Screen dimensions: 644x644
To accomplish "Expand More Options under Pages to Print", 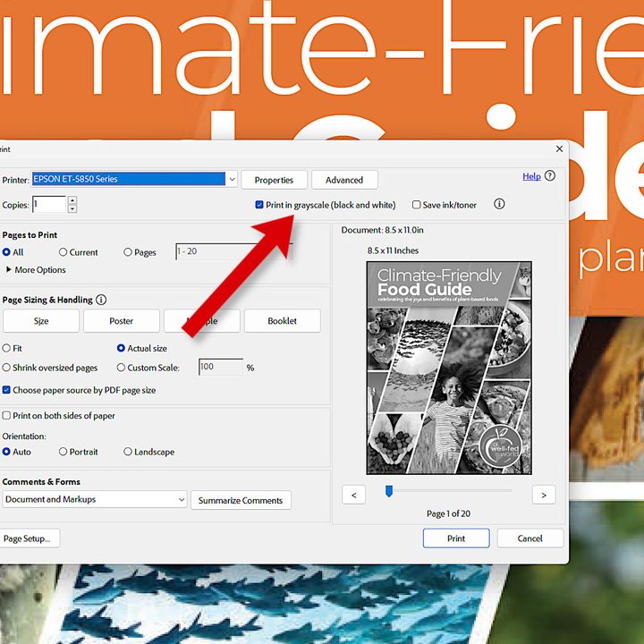I will (x=36, y=270).
